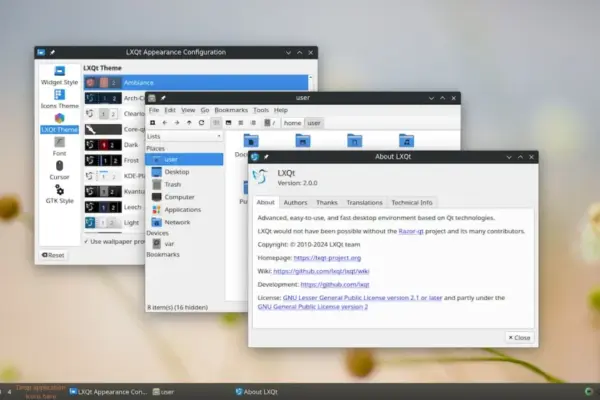The height and width of the screenshot is (400, 600).
Task: Click the user path button
Action: pyautogui.click(x=314, y=123)
